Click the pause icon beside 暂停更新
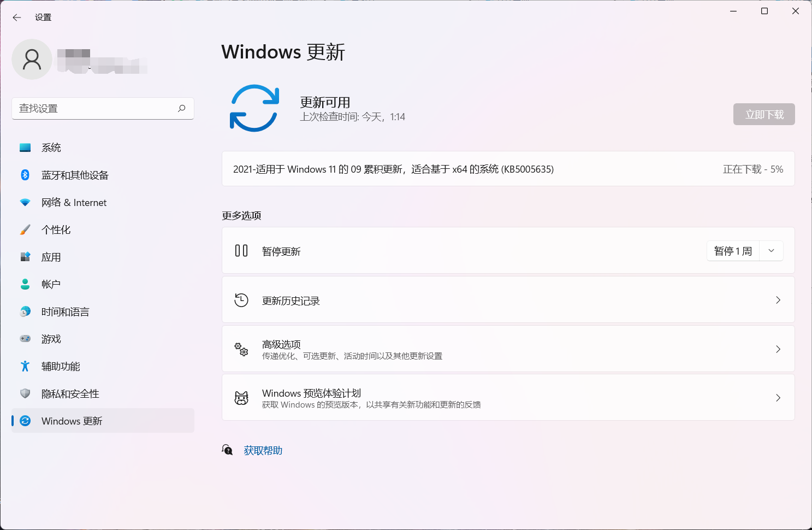This screenshot has width=812, height=530. (x=241, y=251)
